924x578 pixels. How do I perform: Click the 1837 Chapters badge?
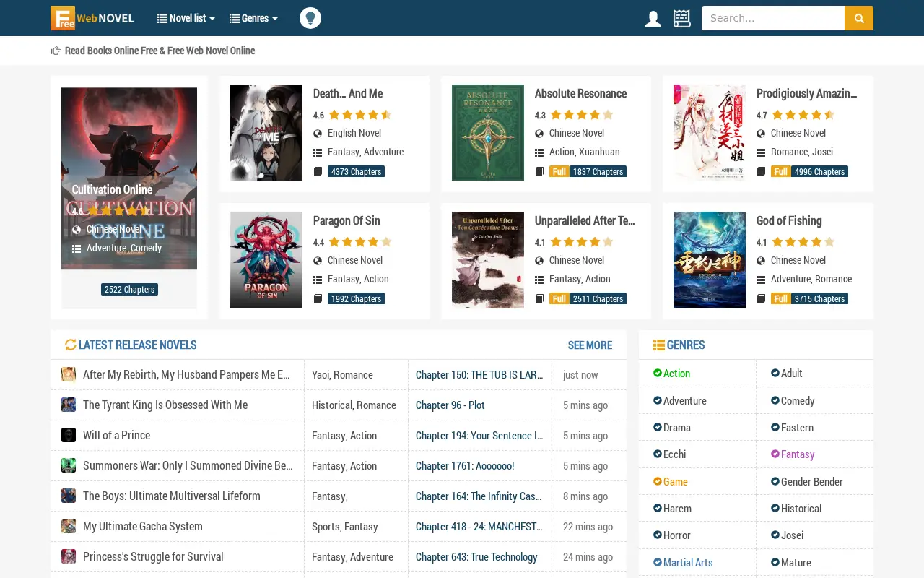click(598, 171)
